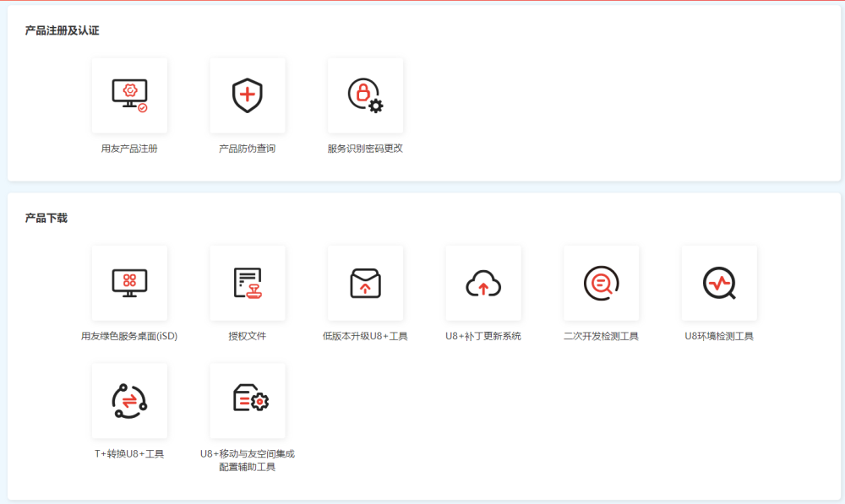Select the 服务识别密码更改 label
This screenshot has height=504, width=845.
[x=365, y=149]
